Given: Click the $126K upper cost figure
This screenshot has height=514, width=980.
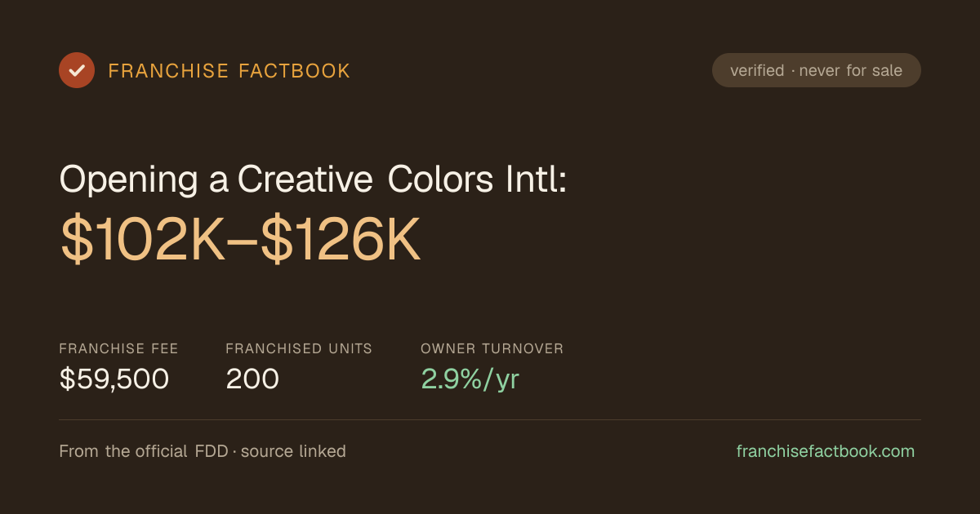Looking at the screenshot, I should (x=341, y=242).
